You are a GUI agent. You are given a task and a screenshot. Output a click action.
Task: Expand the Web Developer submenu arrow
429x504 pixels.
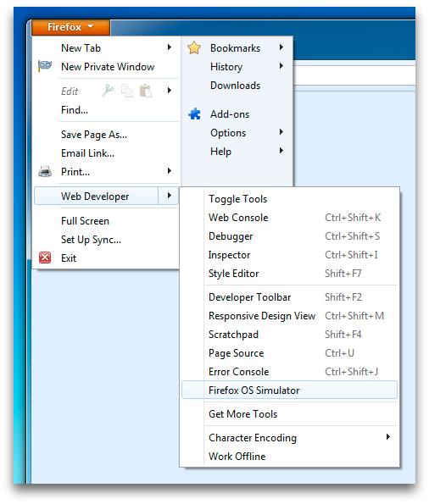point(170,196)
